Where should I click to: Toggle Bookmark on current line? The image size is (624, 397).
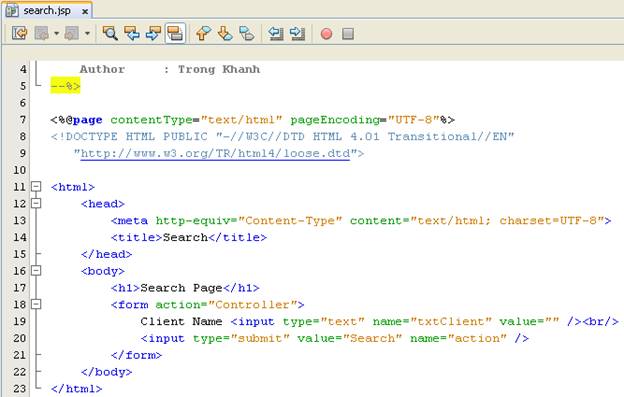click(x=247, y=33)
